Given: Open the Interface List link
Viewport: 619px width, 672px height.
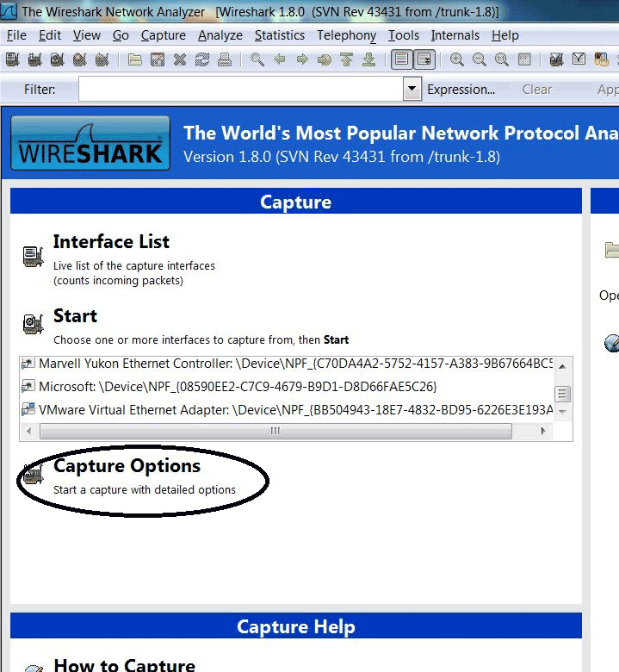Looking at the screenshot, I should coord(111,242).
